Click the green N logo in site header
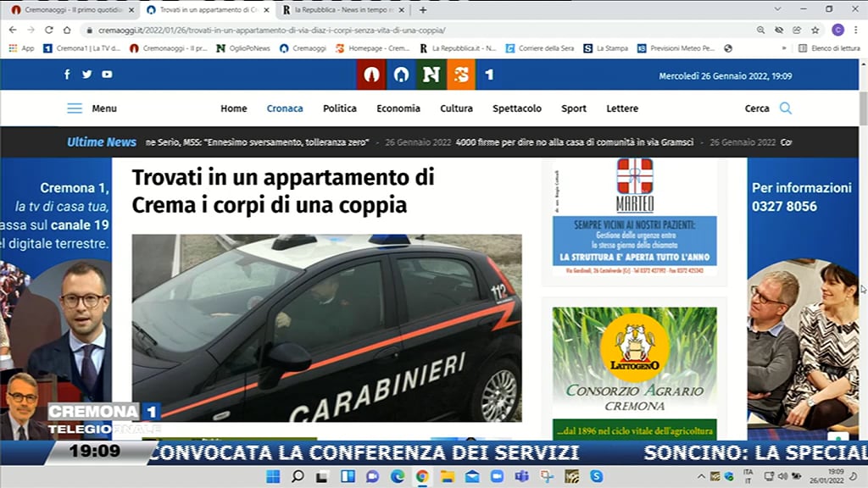The height and width of the screenshot is (488, 868). pos(431,75)
